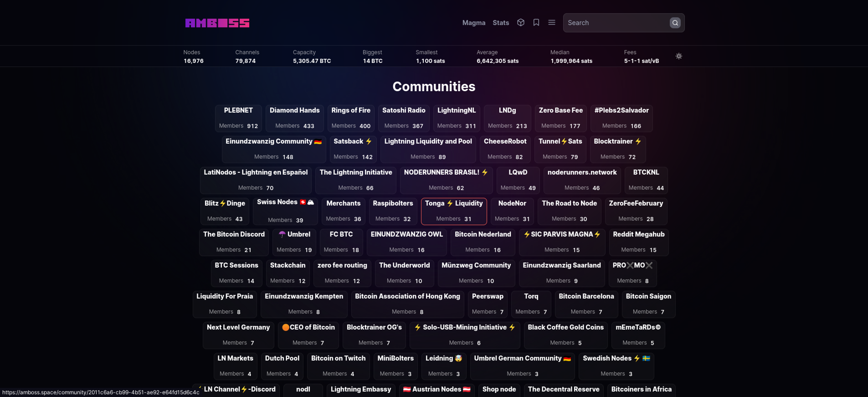The height and width of the screenshot is (397, 868).
Task: Open the cube icon in header
Action: tap(521, 23)
